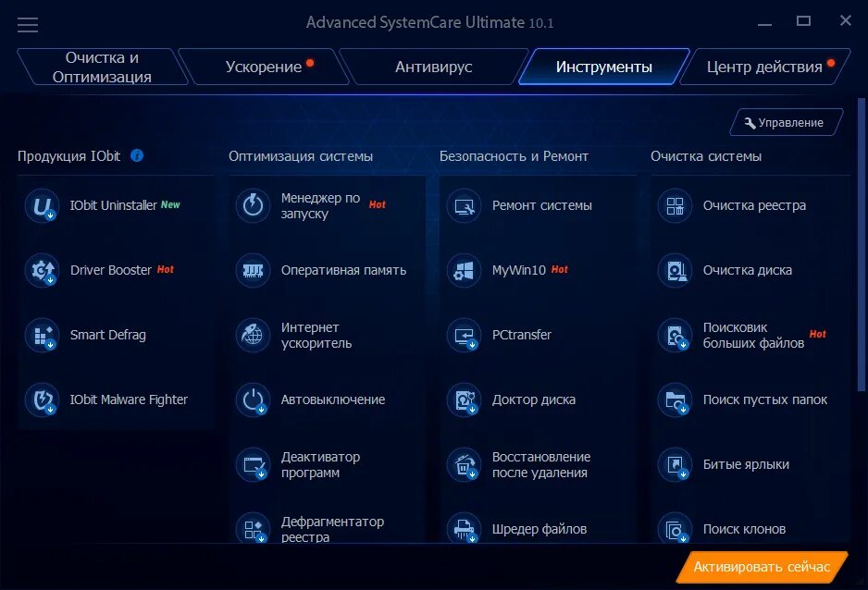Click the Деактиватор программ label

click(x=320, y=464)
